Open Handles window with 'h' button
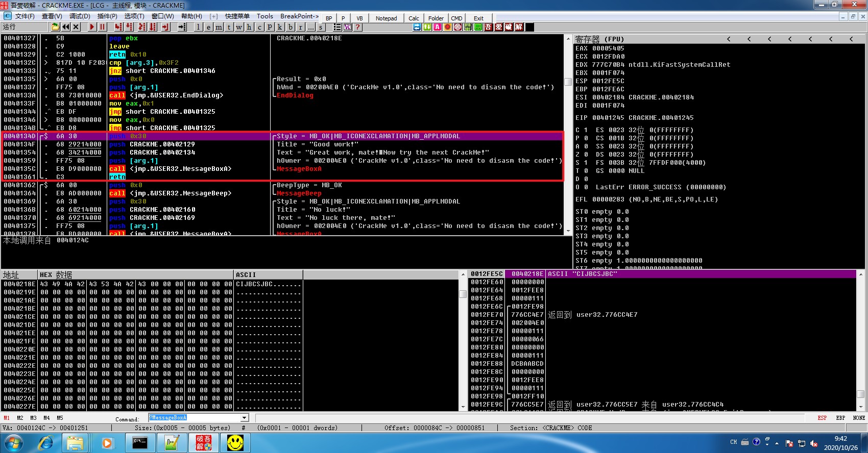The image size is (868, 453). click(249, 27)
